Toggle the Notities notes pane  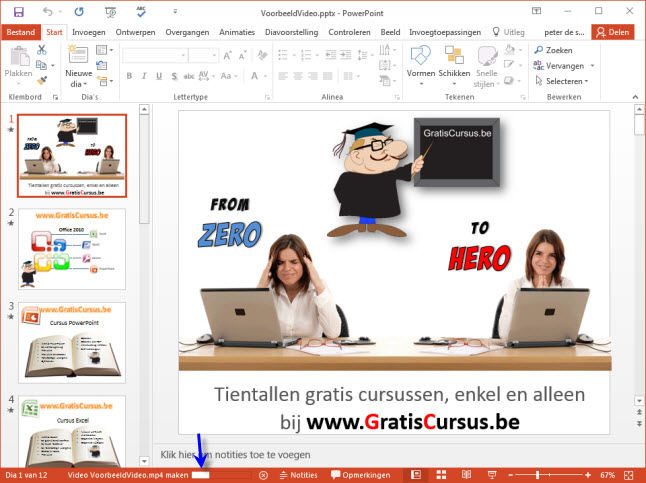tap(299, 475)
